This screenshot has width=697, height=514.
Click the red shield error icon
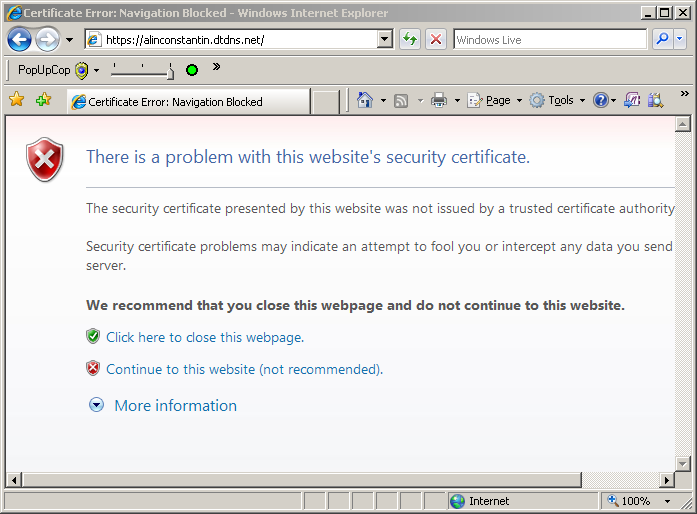tap(44, 160)
